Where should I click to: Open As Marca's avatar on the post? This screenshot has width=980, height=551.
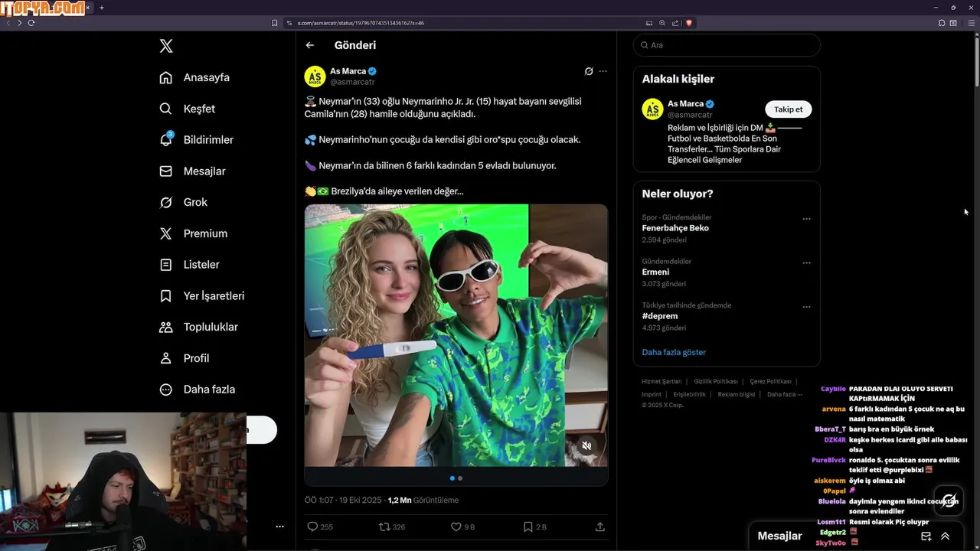[x=315, y=77]
